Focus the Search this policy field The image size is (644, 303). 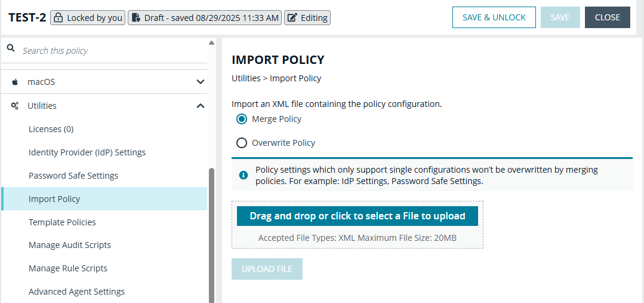point(104,51)
